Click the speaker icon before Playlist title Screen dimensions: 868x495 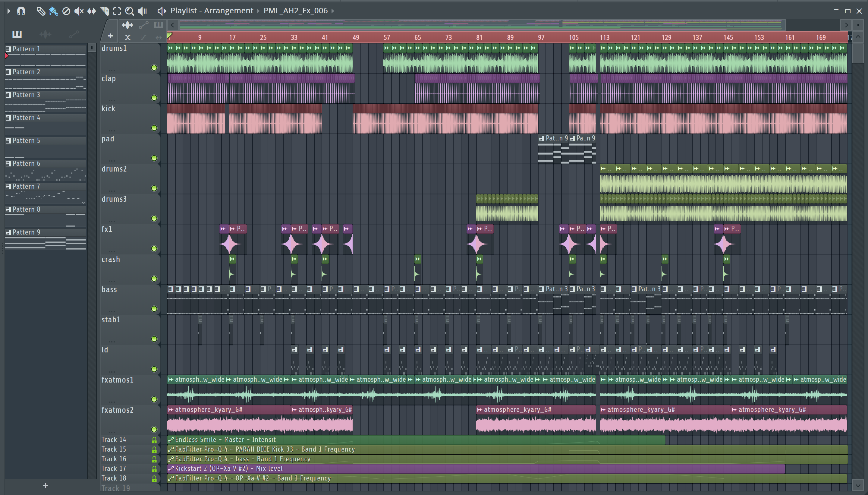pos(162,11)
